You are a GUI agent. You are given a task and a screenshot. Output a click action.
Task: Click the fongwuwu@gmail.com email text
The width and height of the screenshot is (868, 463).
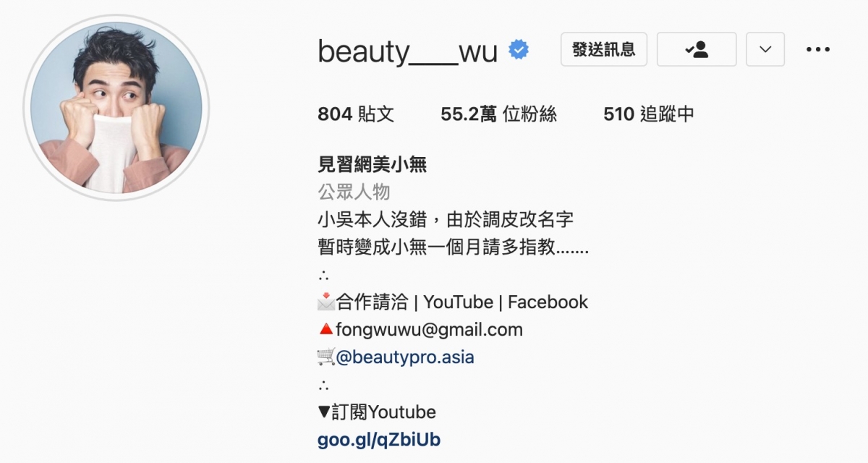(x=429, y=330)
